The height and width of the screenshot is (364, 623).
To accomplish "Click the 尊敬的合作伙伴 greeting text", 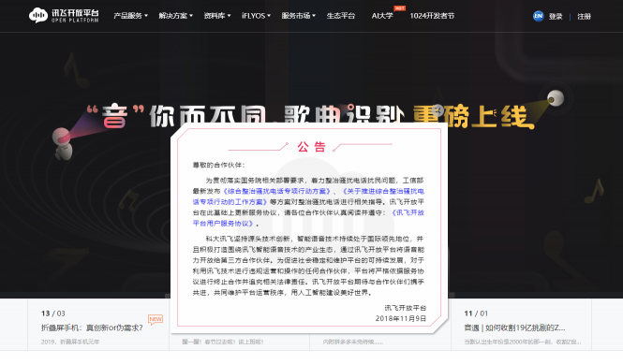I will tap(219, 165).
